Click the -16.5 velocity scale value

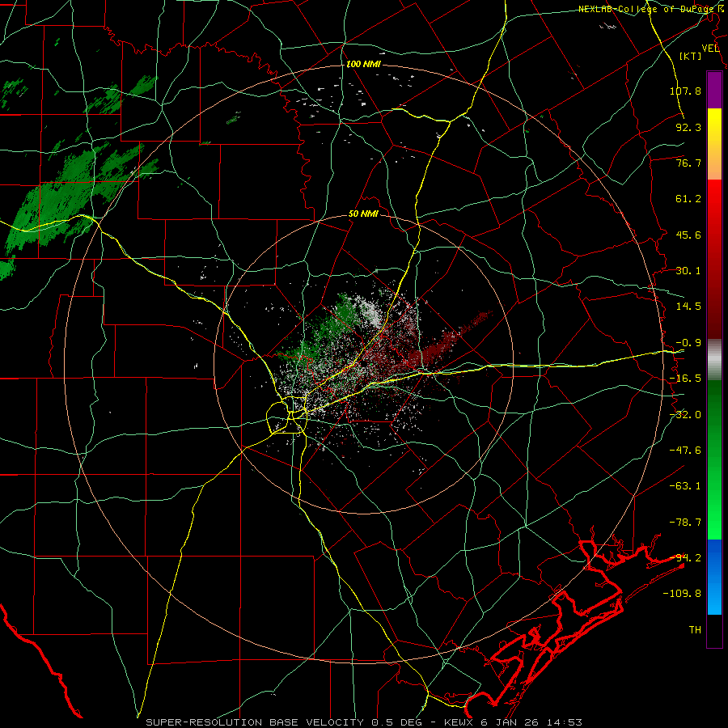[x=685, y=379]
